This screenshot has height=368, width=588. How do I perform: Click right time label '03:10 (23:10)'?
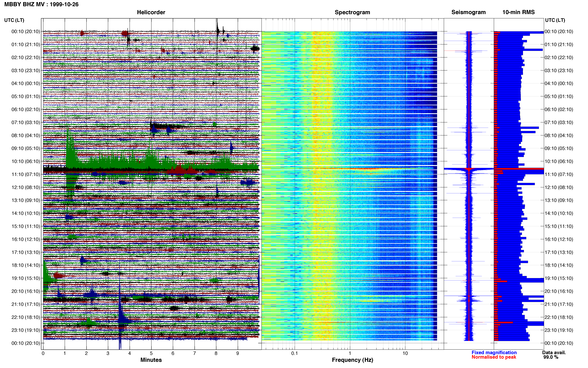pos(559,70)
